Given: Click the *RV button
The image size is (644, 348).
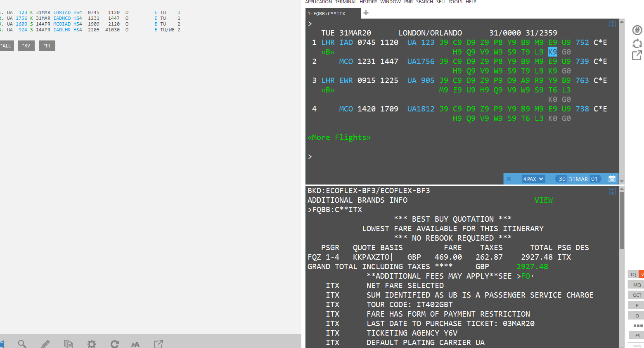Looking at the screenshot, I should pos(26,45).
